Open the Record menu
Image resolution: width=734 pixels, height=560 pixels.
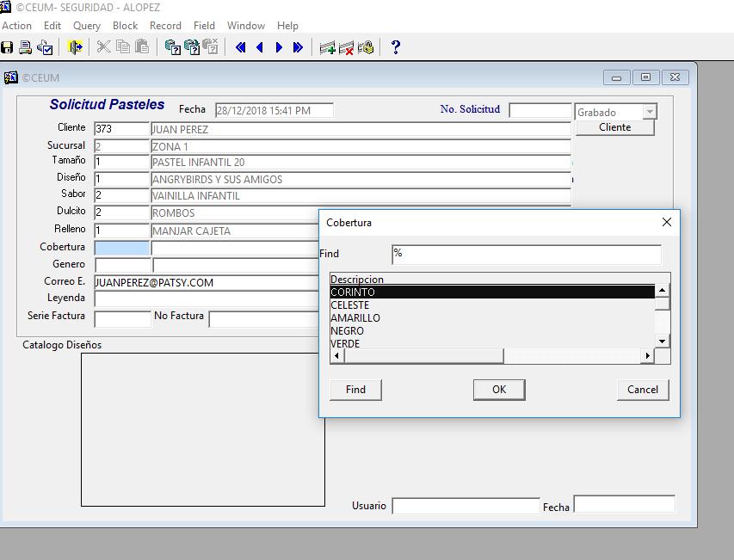[165, 26]
